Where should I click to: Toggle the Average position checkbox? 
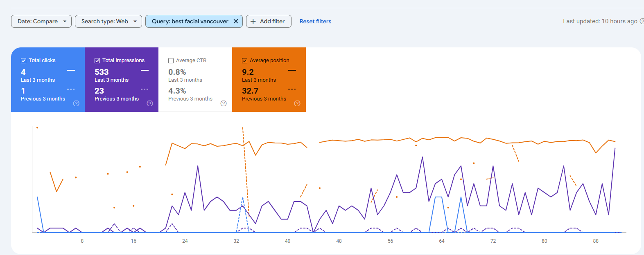coord(245,60)
